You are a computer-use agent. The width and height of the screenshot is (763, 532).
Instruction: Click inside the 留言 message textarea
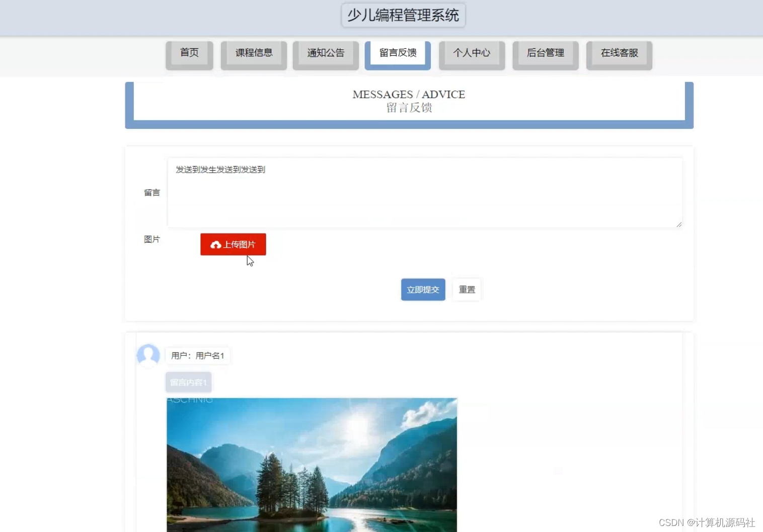point(424,194)
